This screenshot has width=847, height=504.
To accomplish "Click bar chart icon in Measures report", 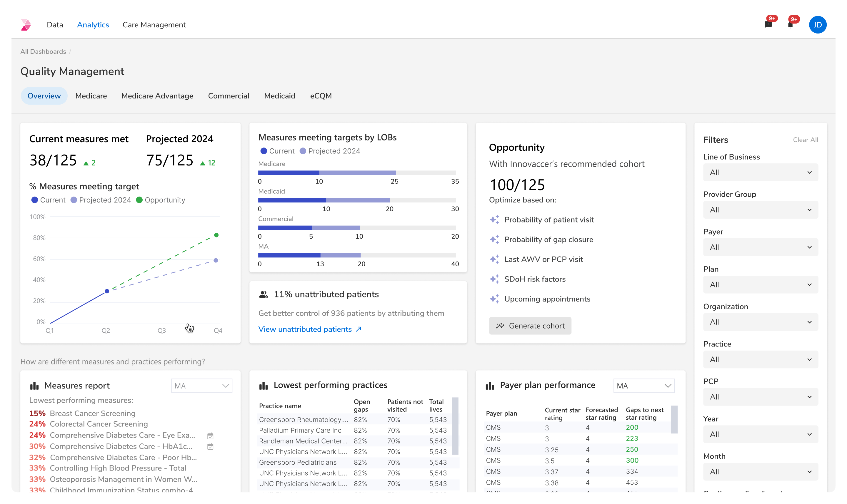I will tap(34, 386).
